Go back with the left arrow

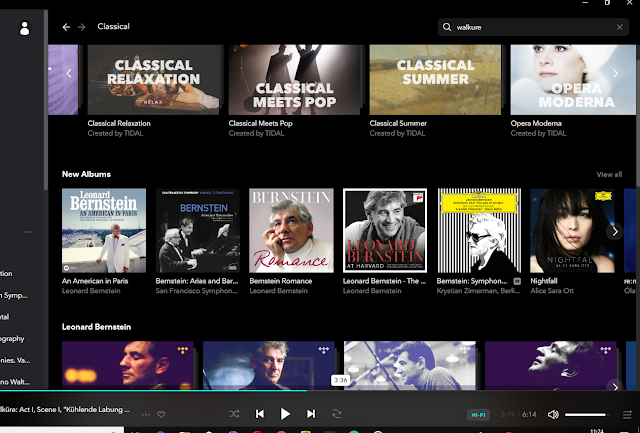pos(66,27)
